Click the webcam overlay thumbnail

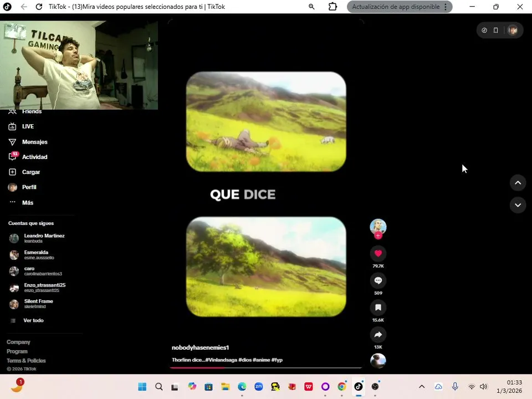pyautogui.click(x=79, y=65)
